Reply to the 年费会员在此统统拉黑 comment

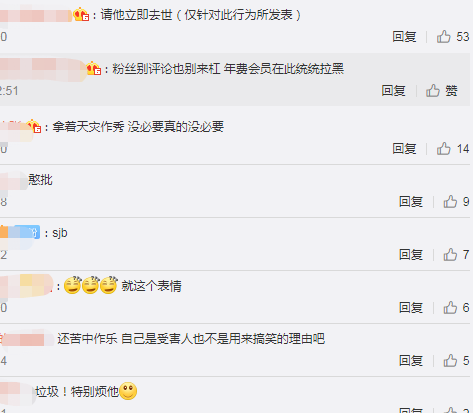pyautogui.click(x=393, y=90)
